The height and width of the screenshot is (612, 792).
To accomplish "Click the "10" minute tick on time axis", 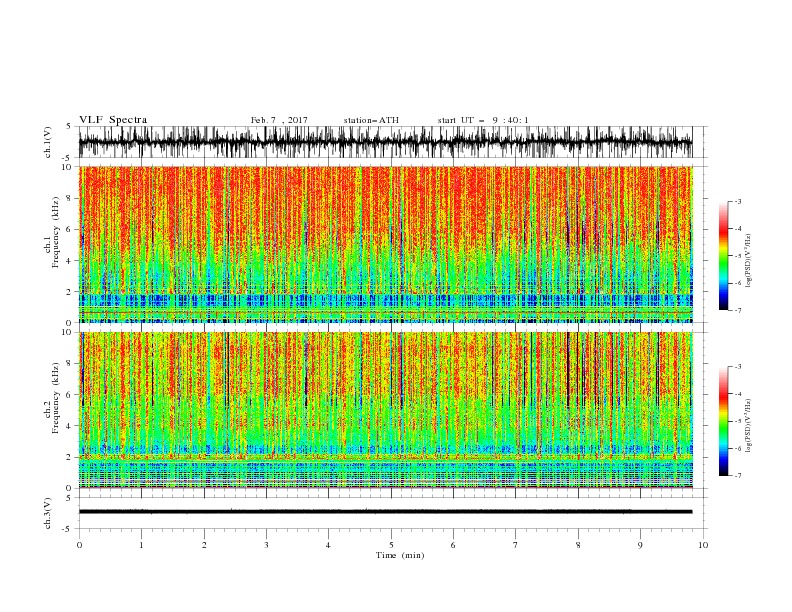I will click(703, 545).
